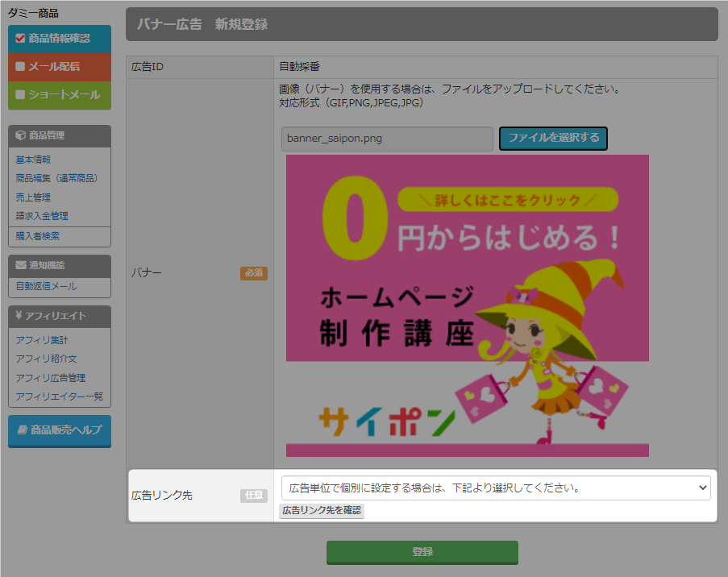Click the banner_saipon.png filename field

387,138
